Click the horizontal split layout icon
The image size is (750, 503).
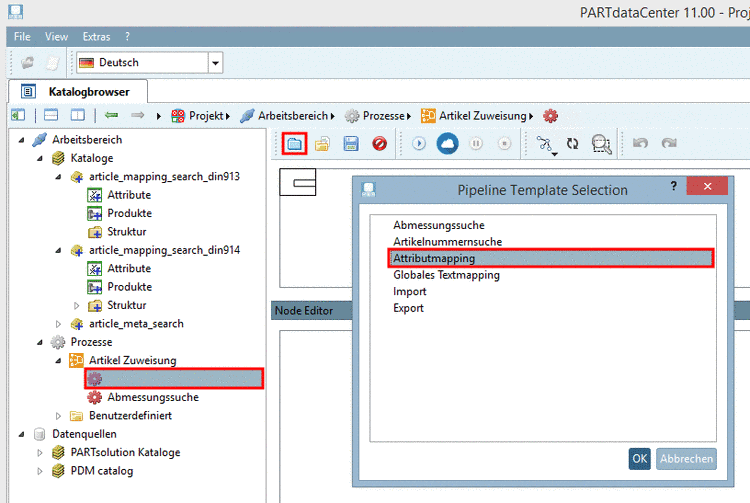[51, 115]
